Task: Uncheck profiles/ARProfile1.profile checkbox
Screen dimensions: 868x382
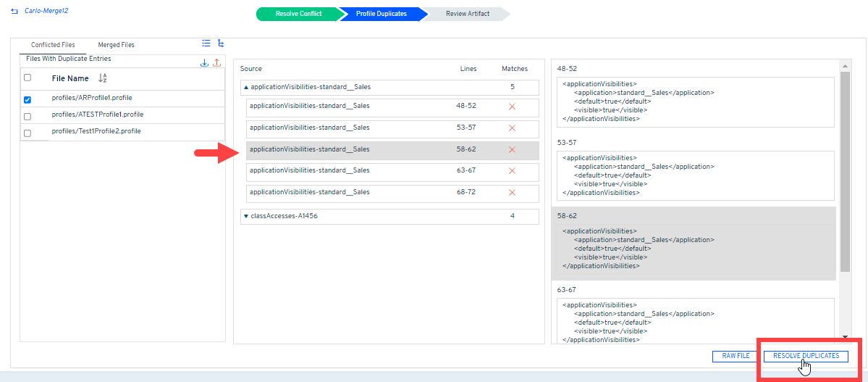Action: click(x=28, y=100)
